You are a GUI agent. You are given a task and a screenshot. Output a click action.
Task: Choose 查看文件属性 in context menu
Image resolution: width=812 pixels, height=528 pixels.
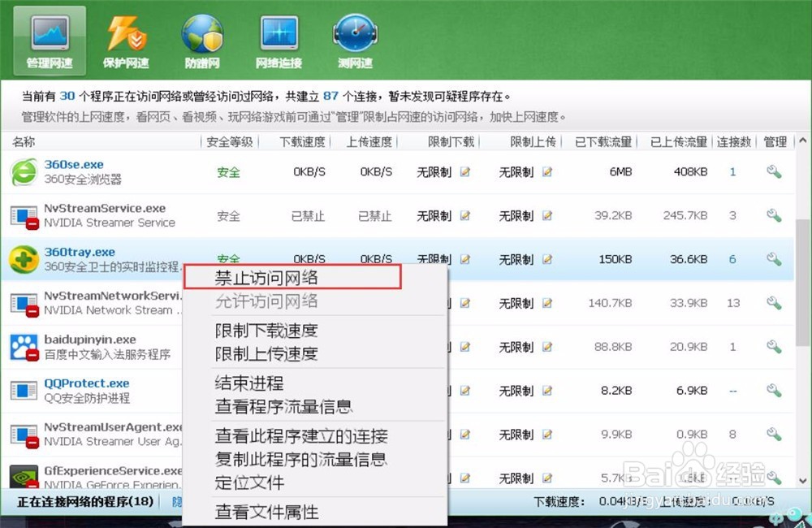click(266, 512)
